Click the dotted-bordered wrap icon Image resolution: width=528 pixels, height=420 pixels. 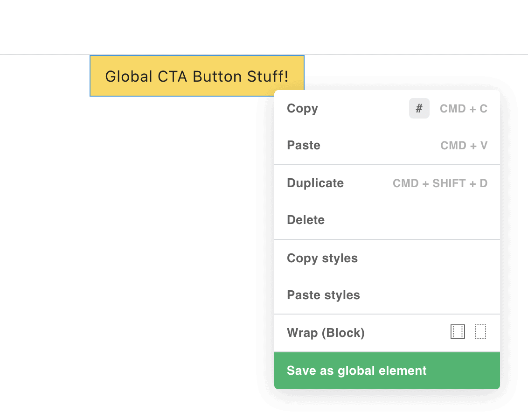[480, 332]
